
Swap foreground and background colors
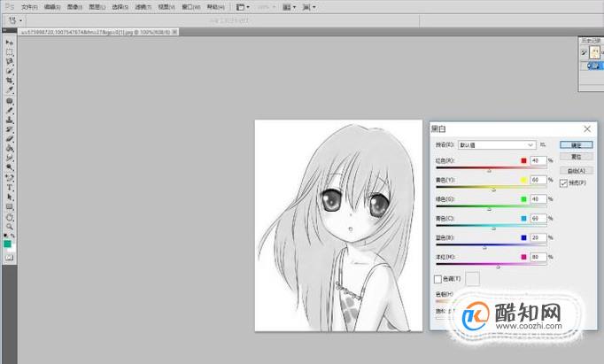12,236
